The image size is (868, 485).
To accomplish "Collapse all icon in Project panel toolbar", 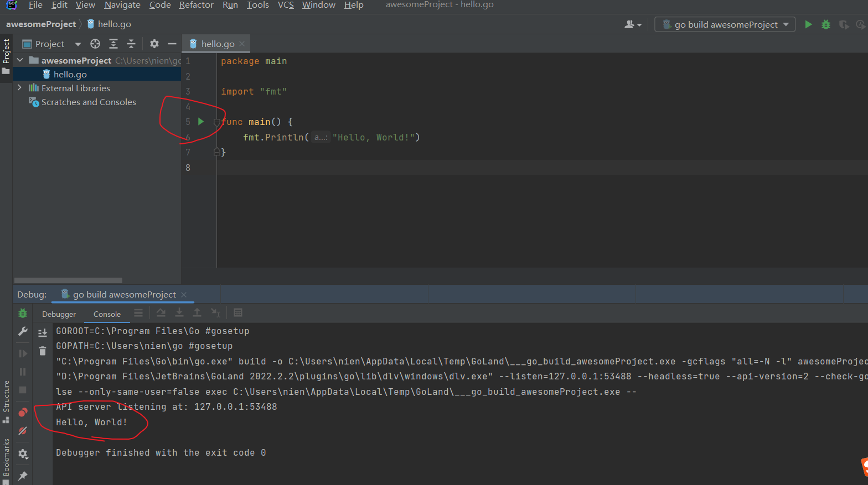I will coord(131,44).
